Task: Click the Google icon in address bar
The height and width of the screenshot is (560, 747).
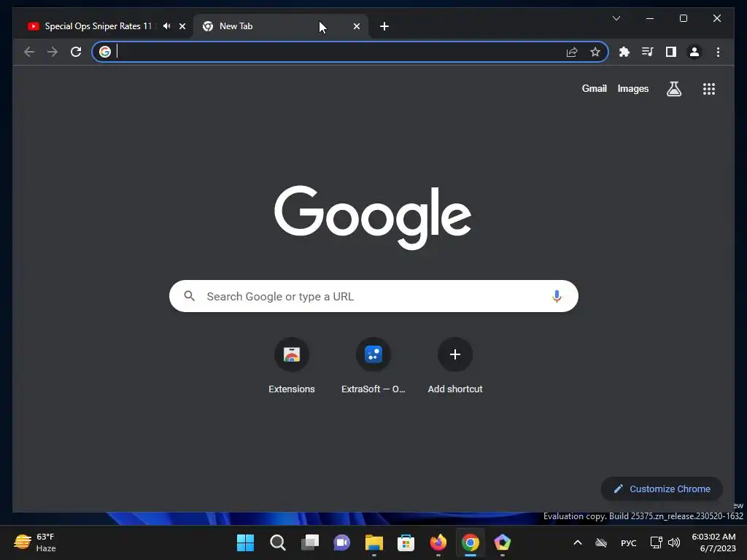Action: 105,52
